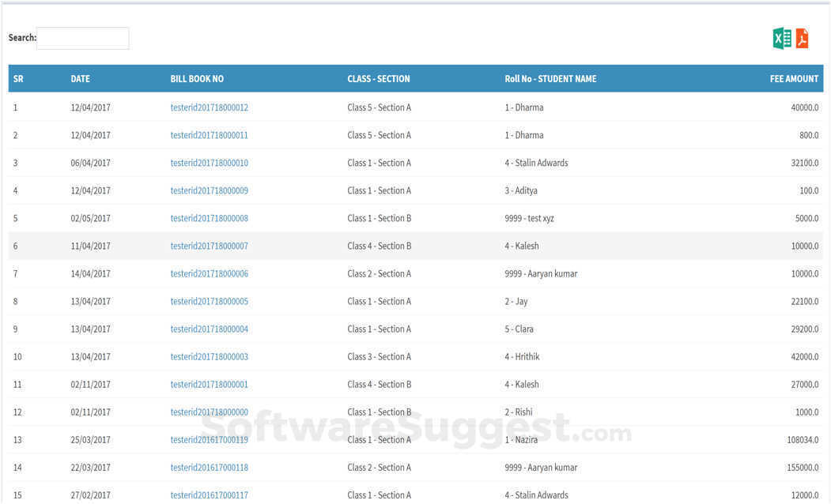Viewport: 831px width, 504px height.
Task: Open bill testerid201718000008
Action: [210, 218]
